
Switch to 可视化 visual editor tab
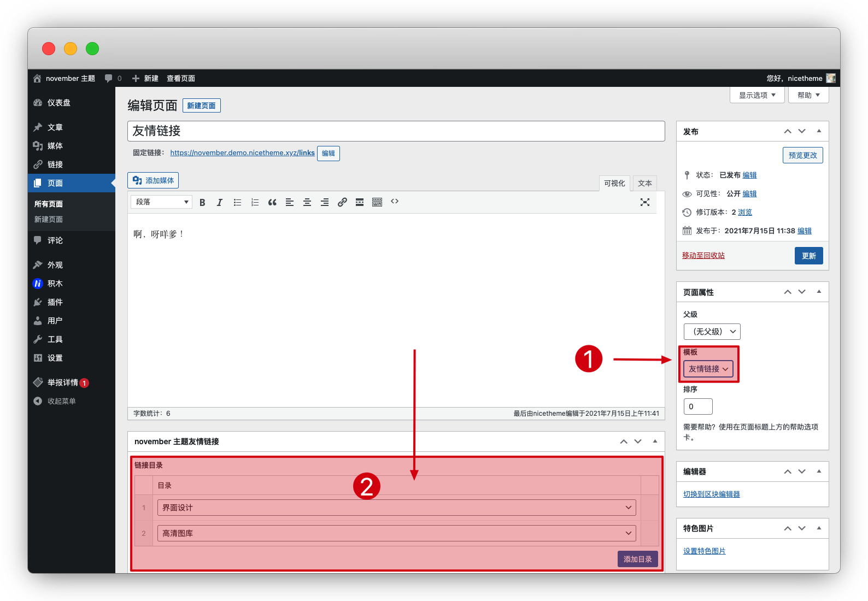[x=614, y=184]
